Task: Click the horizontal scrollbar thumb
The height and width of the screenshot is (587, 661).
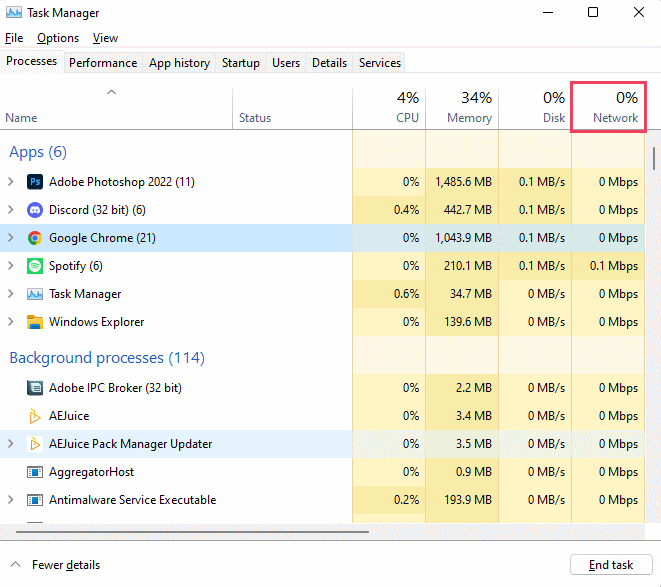Action: tap(192, 532)
